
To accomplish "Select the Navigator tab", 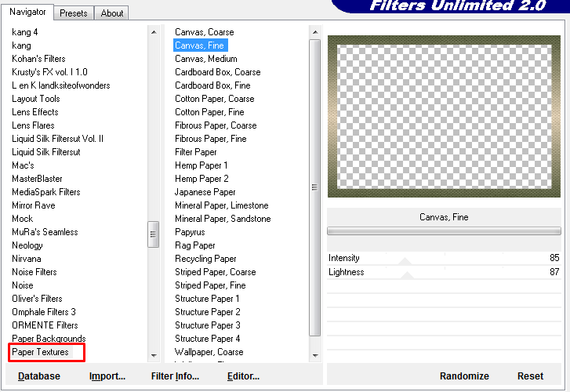I will [27, 12].
